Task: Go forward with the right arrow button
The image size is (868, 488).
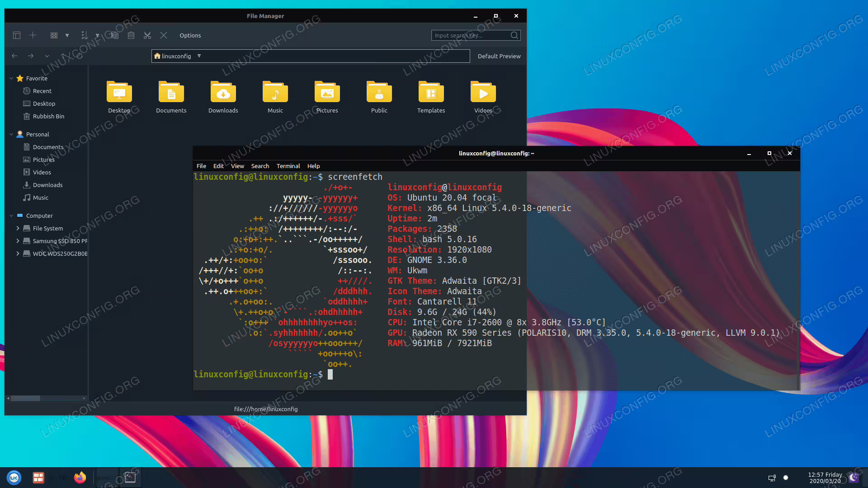Action: coord(31,56)
